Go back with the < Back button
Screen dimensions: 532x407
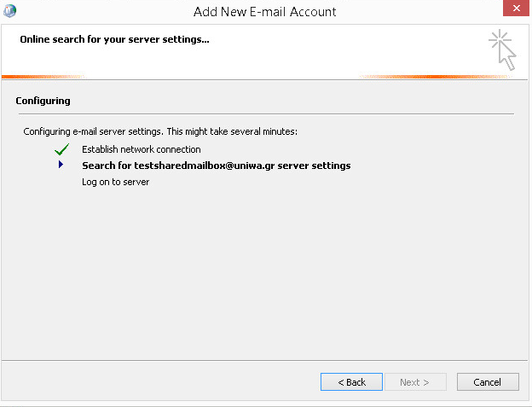351,382
